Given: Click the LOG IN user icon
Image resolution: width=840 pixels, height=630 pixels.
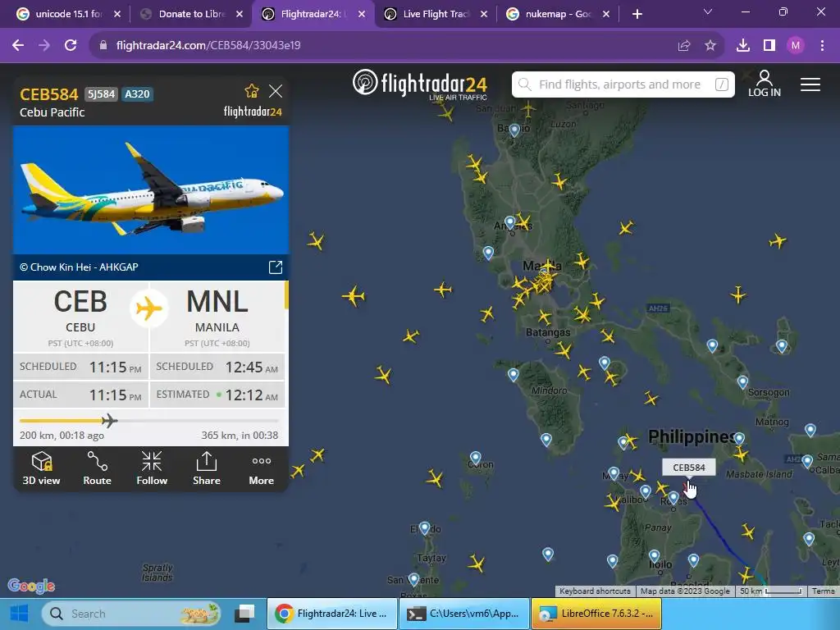Looking at the screenshot, I should point(765,84).
